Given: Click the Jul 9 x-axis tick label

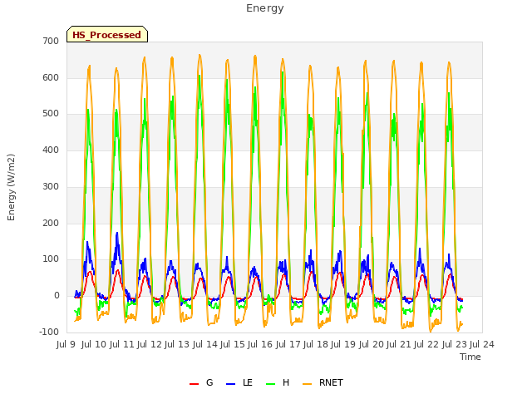Looking at the screenshot, I should [x=66, y=345].
